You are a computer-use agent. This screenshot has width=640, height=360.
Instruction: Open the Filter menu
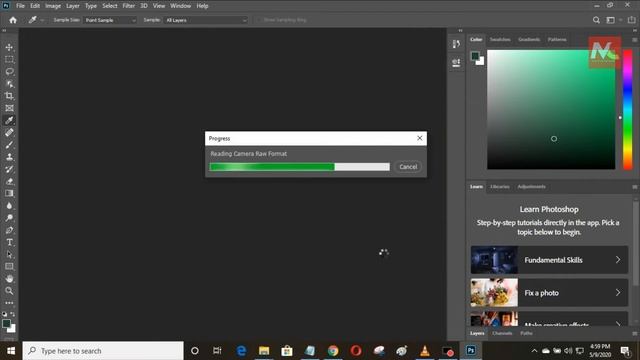tap(129, 6)
